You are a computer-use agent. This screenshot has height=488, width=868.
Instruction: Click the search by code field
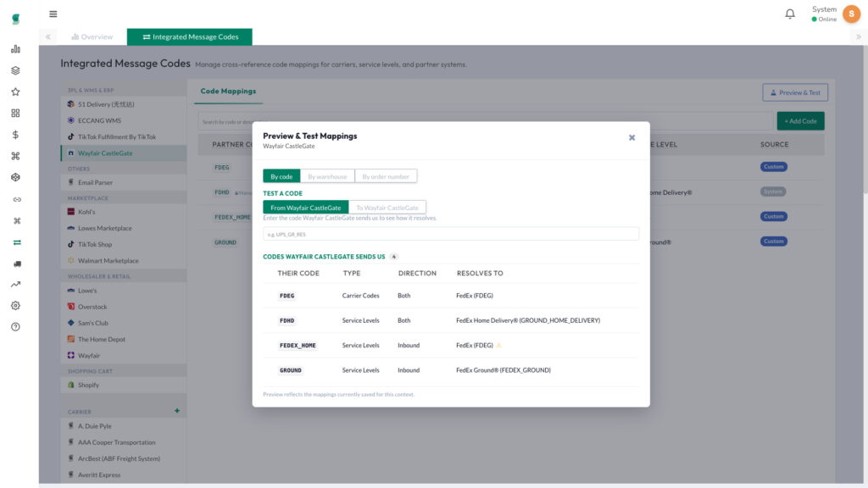tap(485, 121)
